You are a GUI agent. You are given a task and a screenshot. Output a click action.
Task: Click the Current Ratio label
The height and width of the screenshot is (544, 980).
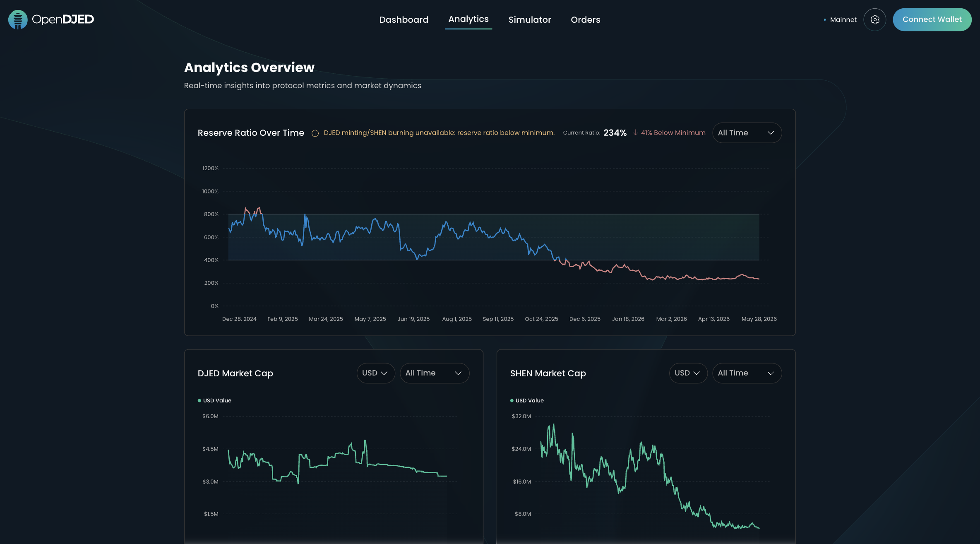581,132
